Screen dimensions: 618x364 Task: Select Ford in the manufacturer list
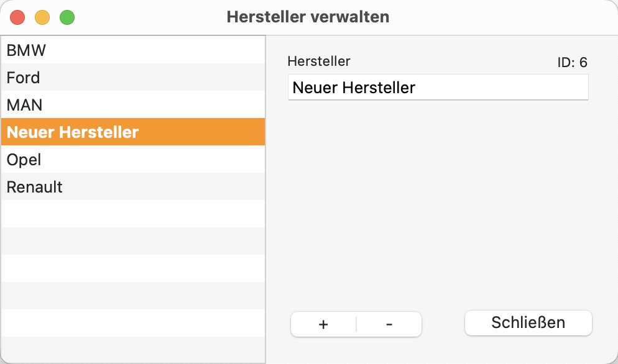[133, 77]
